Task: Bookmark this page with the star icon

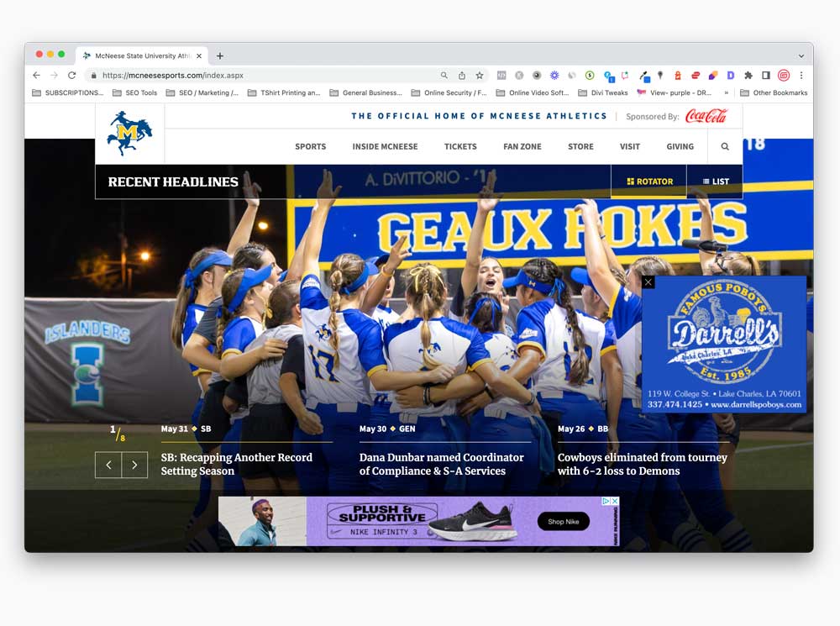Action: [x=480, y=76]
